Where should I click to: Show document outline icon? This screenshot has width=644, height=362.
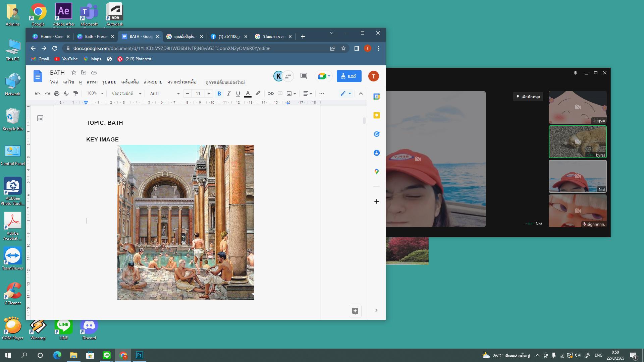tap(40, 118)
